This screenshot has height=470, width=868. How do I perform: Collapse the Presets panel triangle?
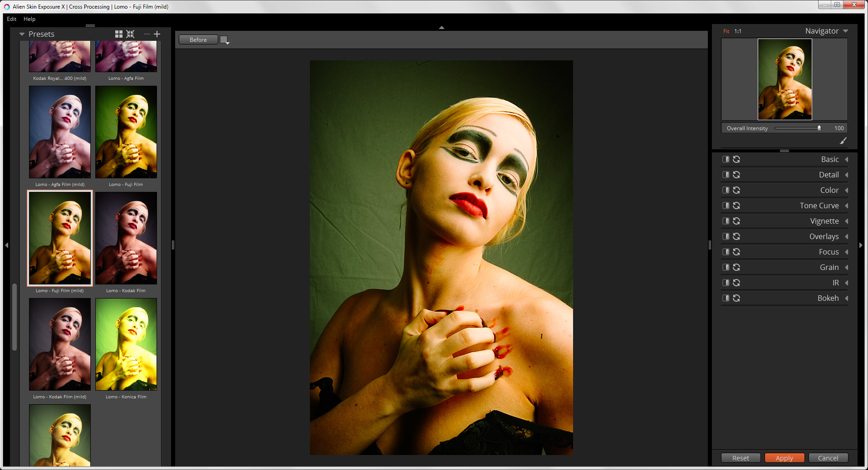point(22,34)
